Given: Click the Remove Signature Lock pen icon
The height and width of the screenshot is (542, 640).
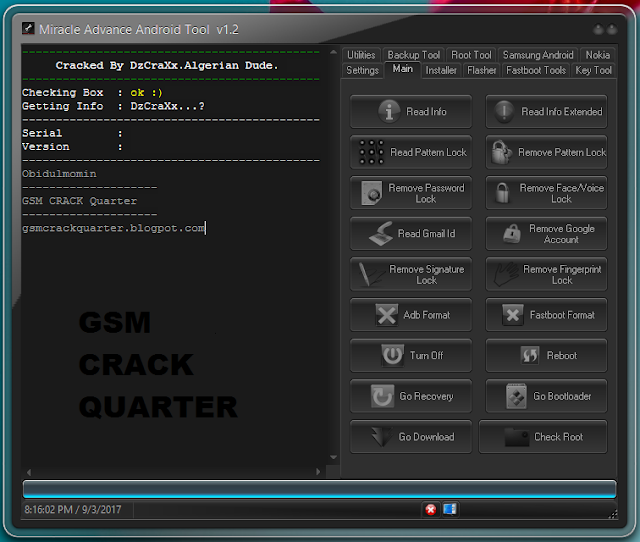Looking at the screenshot, I should point(371,274).
